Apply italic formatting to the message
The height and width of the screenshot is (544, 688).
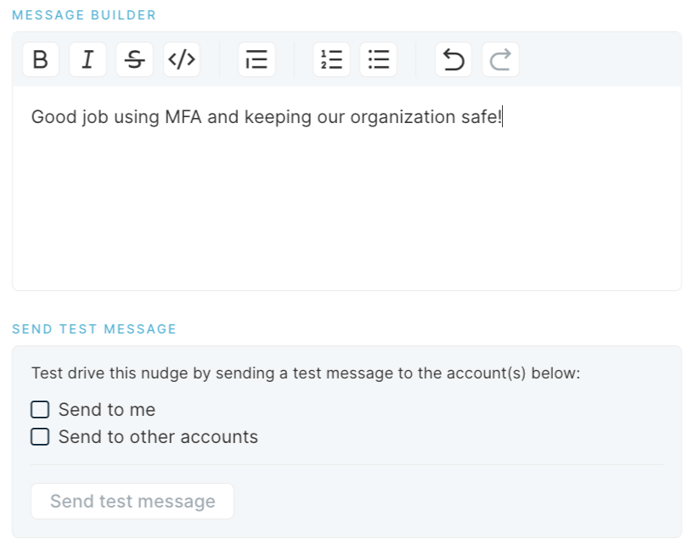pos(88,59)
